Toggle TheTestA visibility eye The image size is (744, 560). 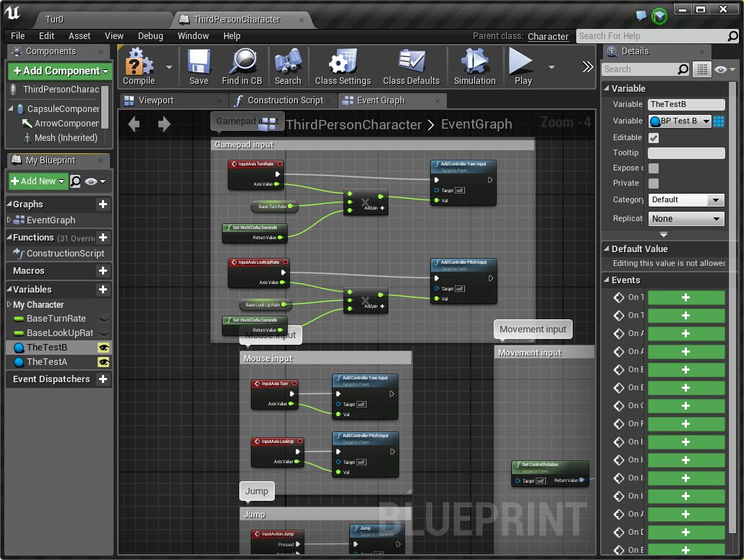pyautogui.click(x=103, y=362)
